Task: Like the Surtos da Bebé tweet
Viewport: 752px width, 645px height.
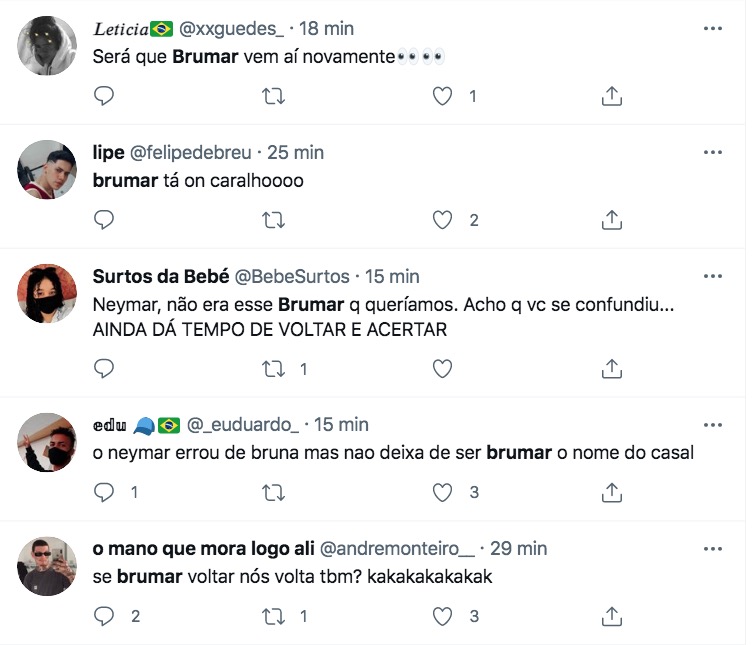Action: point(443,369)
